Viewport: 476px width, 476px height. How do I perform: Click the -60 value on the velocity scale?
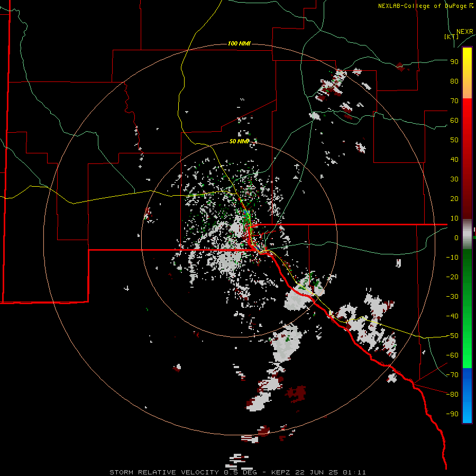(x=452, y=355)
